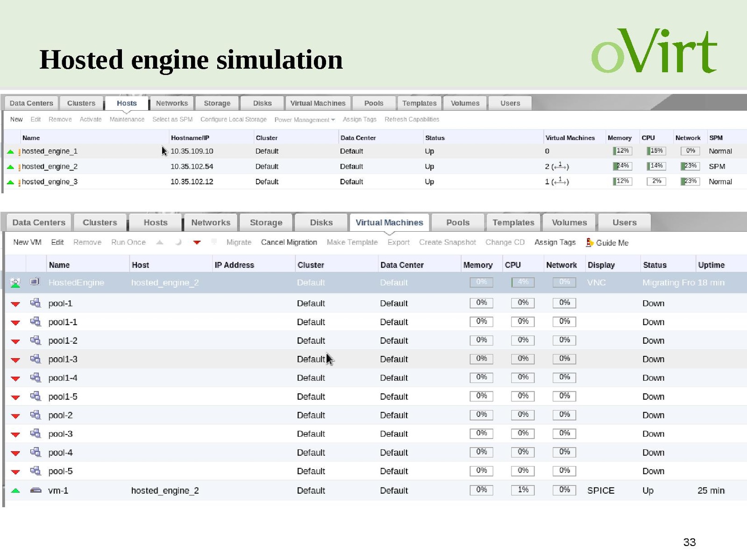Click the Console icon next to Migrate
747x560 pixels.
[x=214, y=242]
